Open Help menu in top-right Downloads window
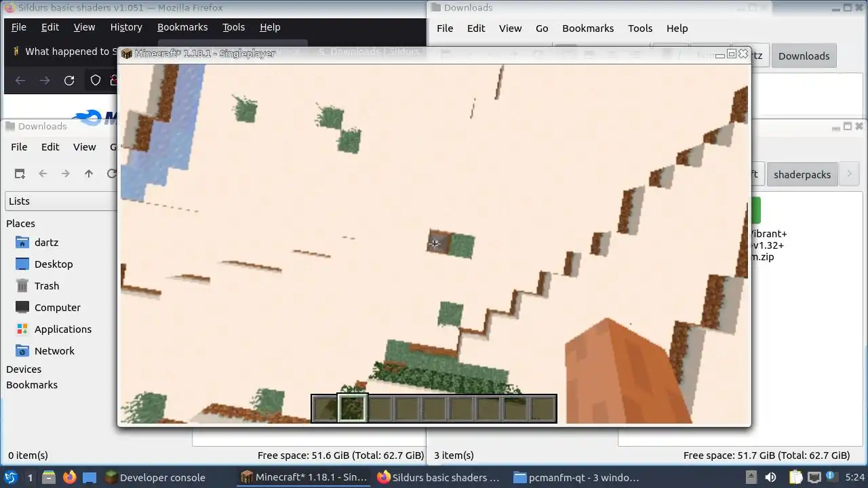 click(x=677, y=28)
